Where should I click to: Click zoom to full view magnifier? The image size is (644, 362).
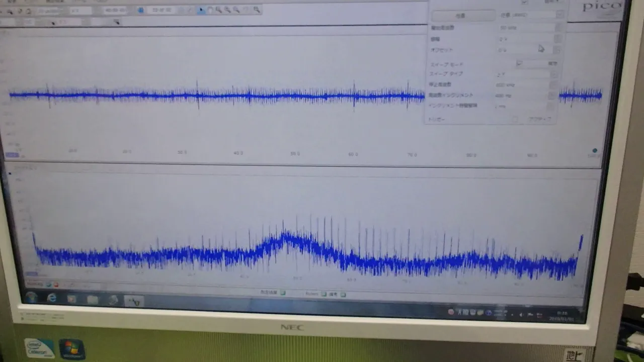[x=257, y=10]
